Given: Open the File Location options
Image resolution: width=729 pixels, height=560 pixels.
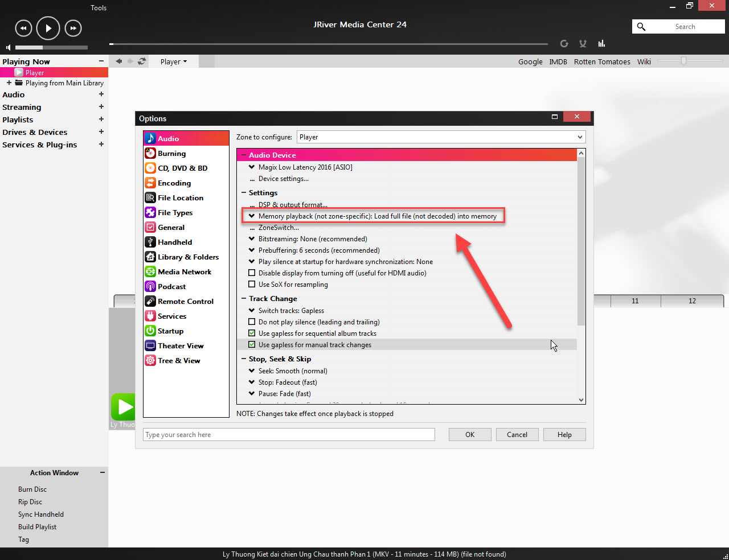Looking at the screenshot, I should [x=186, y=197].
